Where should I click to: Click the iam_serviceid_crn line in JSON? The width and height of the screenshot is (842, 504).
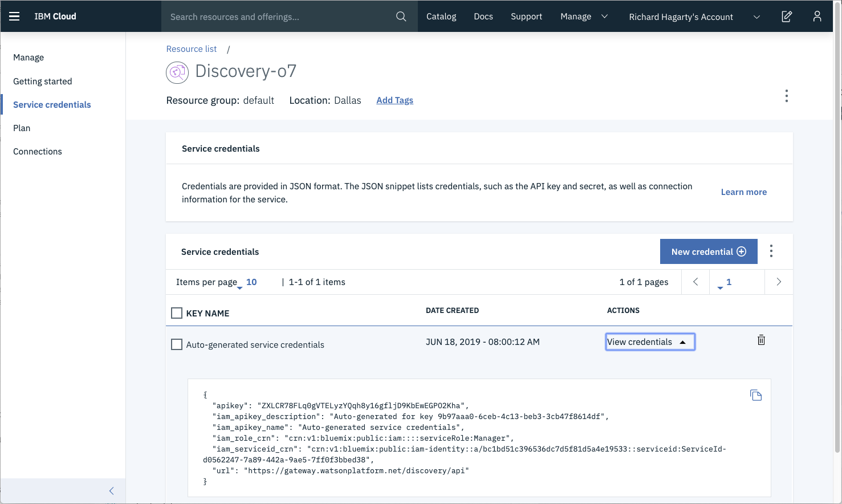point(465,454)
